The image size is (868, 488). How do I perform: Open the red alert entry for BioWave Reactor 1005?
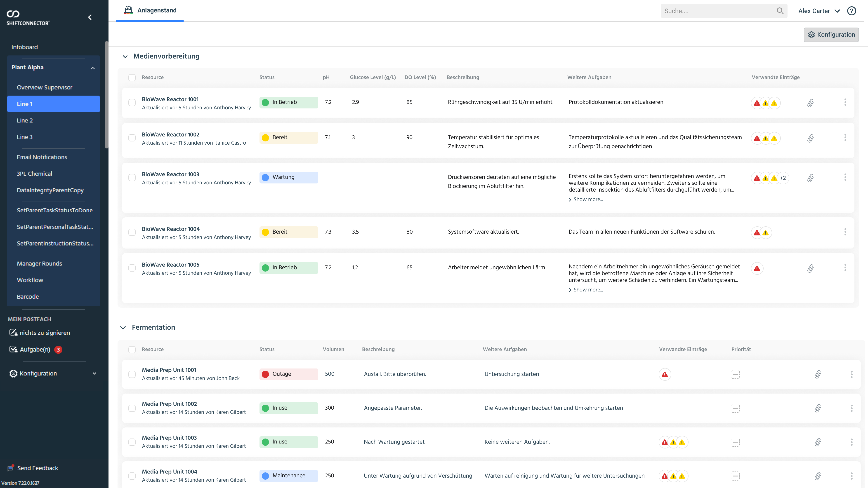757,268
